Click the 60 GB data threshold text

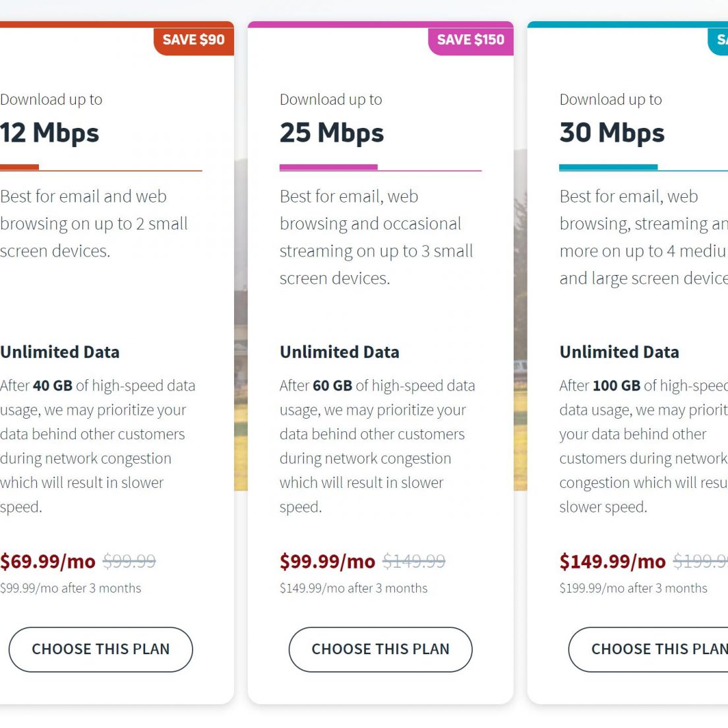click(332, 386)
